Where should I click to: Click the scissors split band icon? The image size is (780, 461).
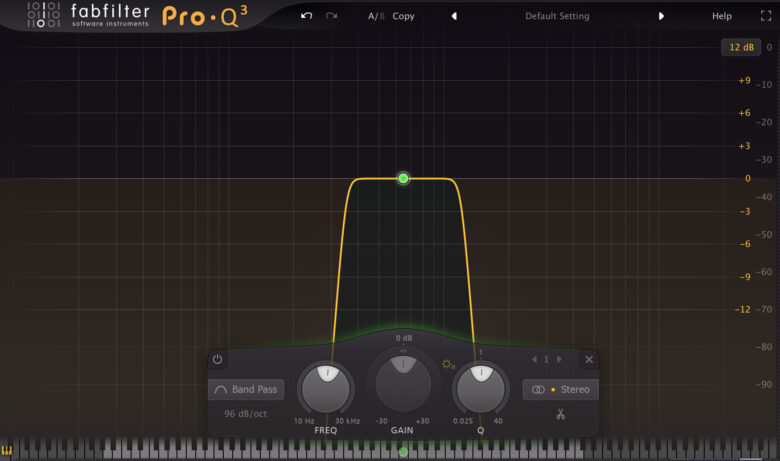(561, 414)
